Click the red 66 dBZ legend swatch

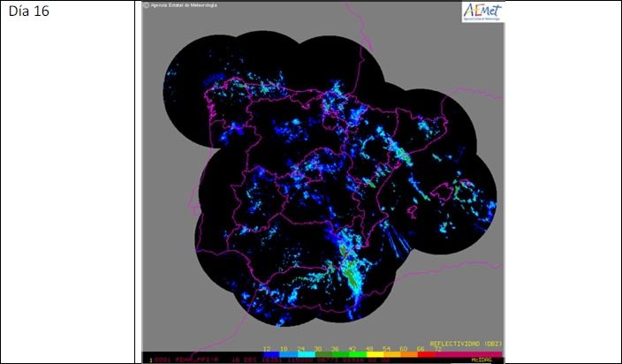(427, 354)
